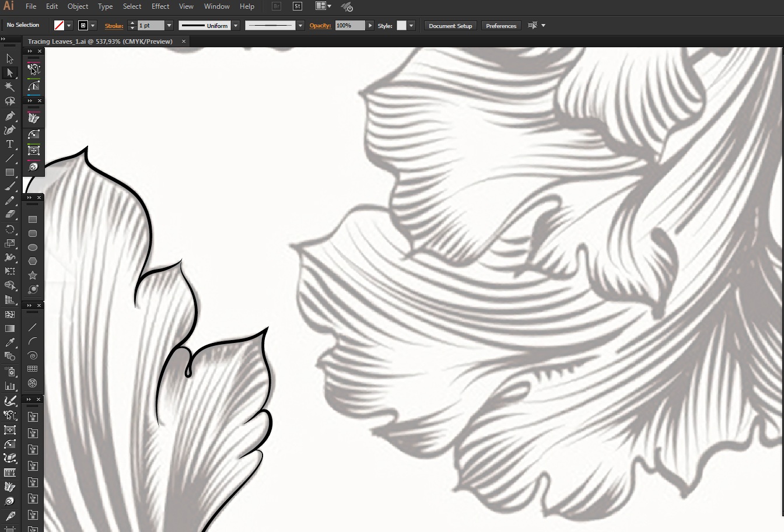The width and height of the screenshot is (784, 532).
Task: Choose the Mesh tool
Action: click(10, 314)
